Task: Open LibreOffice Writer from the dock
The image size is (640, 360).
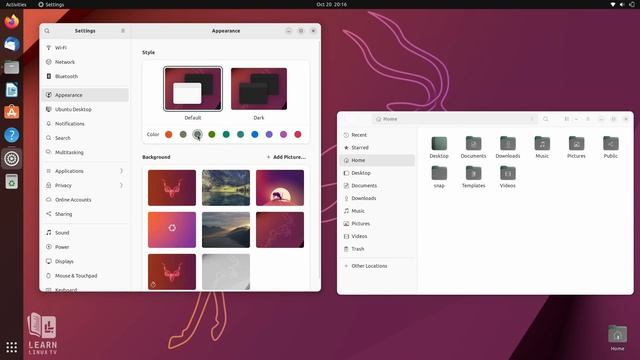Action: pos(11,90)
